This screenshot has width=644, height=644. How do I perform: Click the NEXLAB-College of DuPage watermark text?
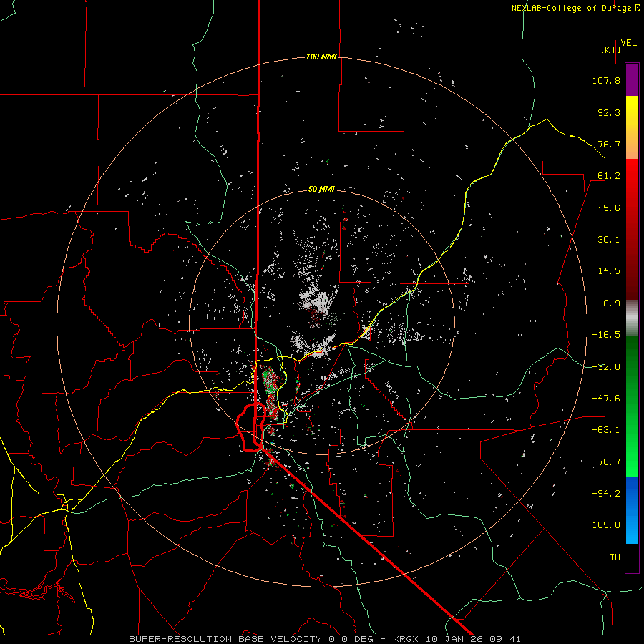tap(575, 8)
